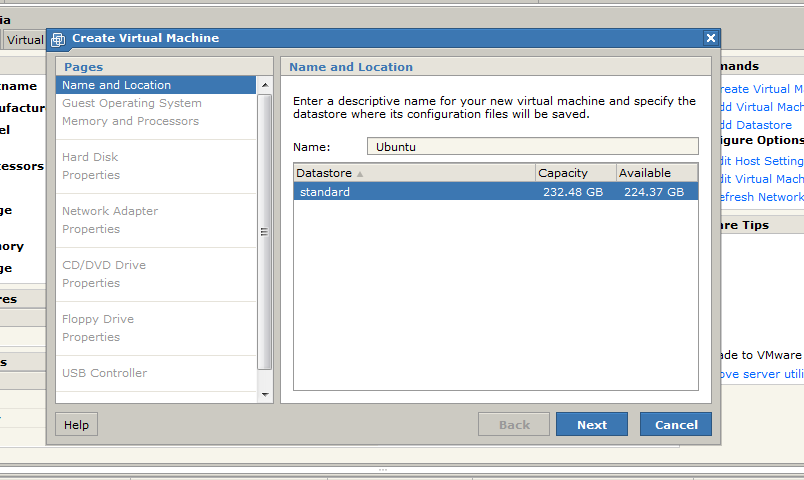Select the Name and Location page
Screen dimensions: 804x480
tap(116, 85)
